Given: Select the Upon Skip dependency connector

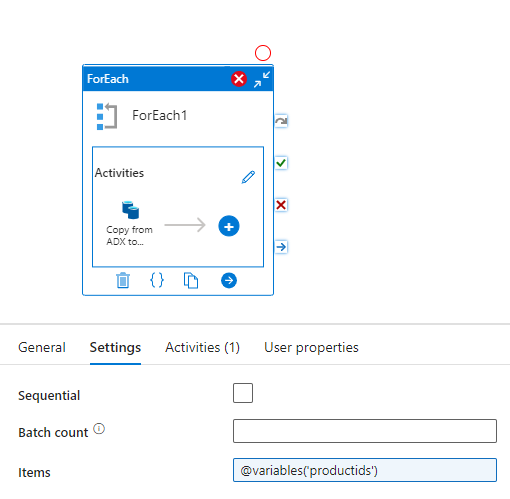Looking at the screenshot, I should 281,121.
